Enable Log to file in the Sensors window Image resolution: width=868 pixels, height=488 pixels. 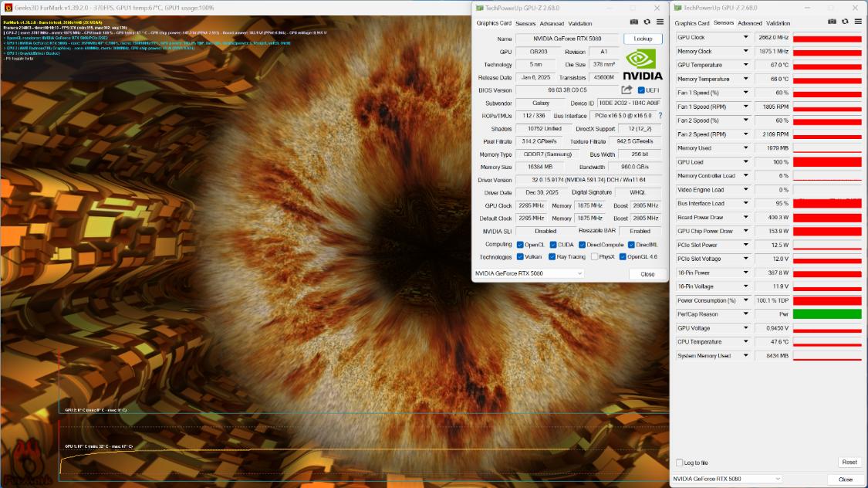click(x=678, y=462)
